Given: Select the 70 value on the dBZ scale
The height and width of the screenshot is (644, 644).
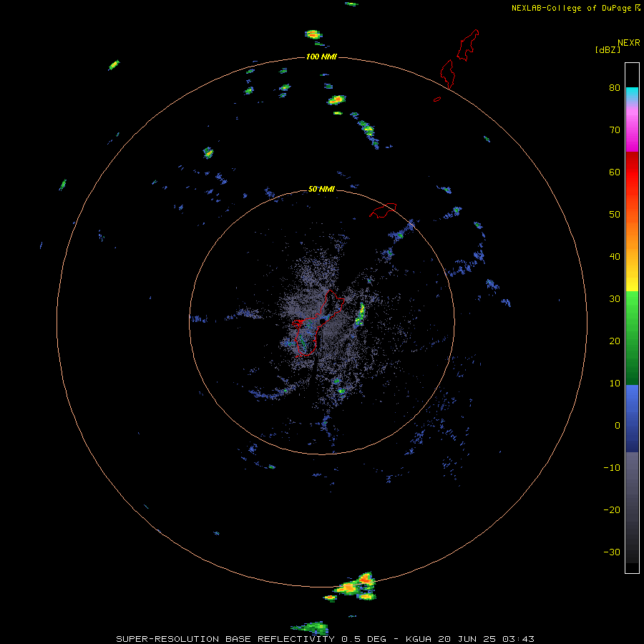Looking at the screenshot, I should 615,130.
